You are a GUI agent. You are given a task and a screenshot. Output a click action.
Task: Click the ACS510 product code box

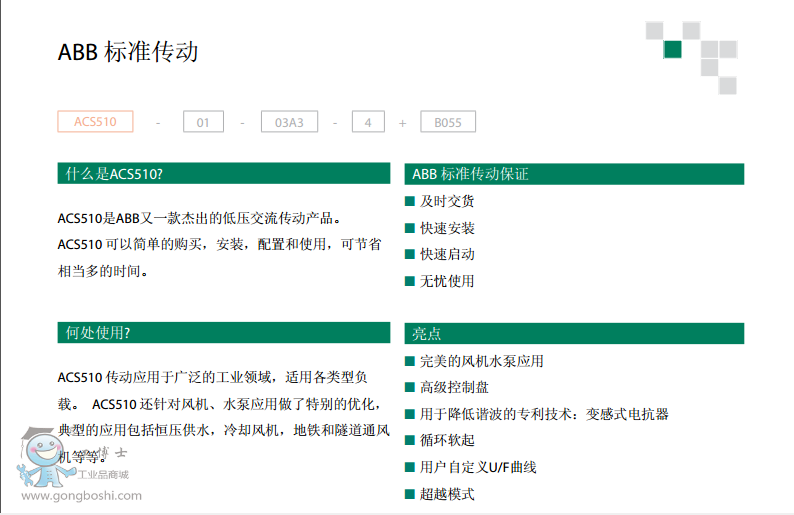(x=95, y=122)
